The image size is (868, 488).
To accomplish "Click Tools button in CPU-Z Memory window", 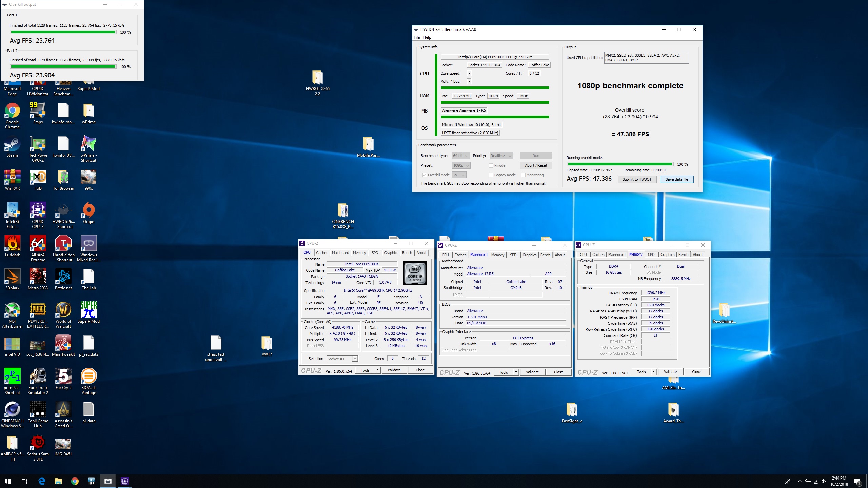I will point(642,372).
